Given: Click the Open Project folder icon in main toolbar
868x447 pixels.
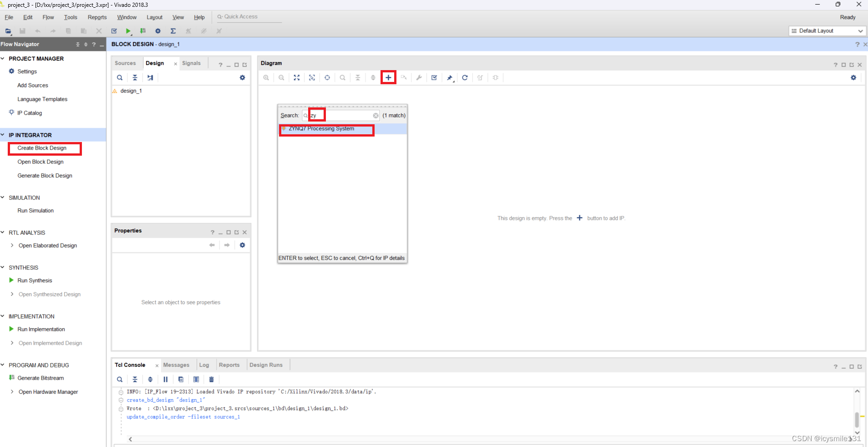Looking at the screenshot, I should pyautogui.click(x=8, y=31).
